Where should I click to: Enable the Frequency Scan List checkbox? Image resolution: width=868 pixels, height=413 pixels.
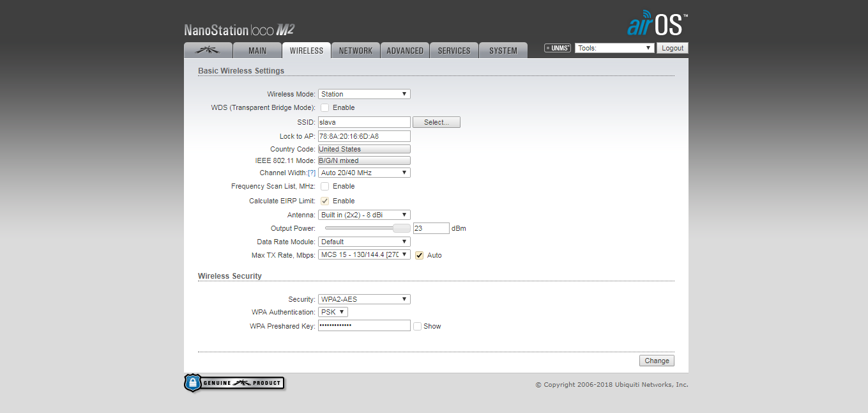(325, 186)
